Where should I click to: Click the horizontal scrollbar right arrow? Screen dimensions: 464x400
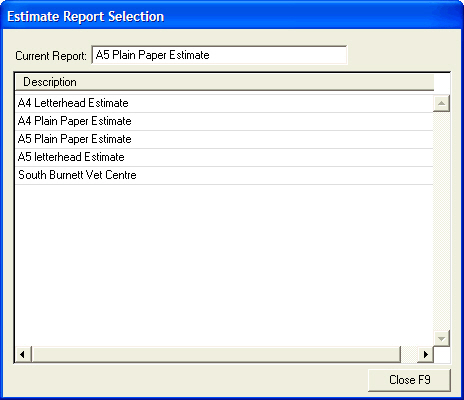(x=425, y=354)
